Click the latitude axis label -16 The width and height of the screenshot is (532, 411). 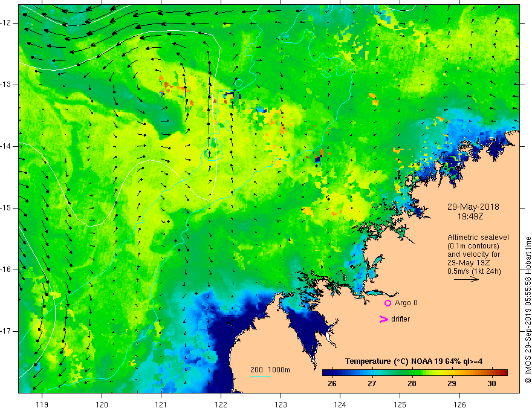click(x=6, y=270)
